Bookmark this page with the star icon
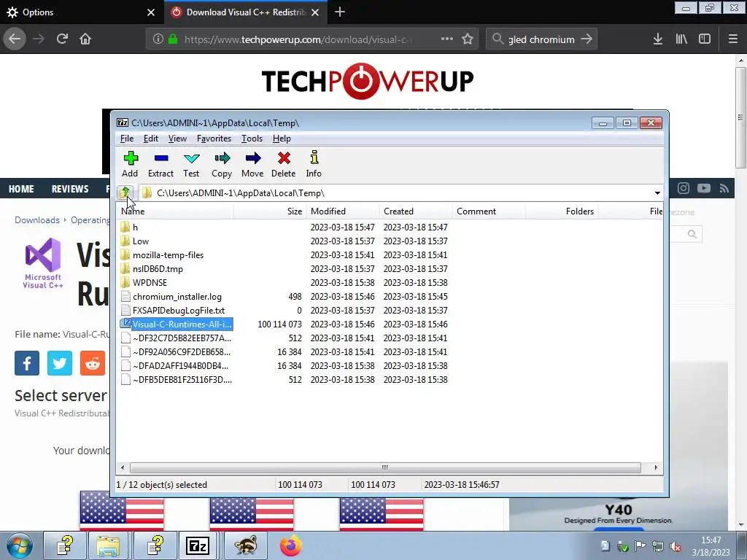 468,39
